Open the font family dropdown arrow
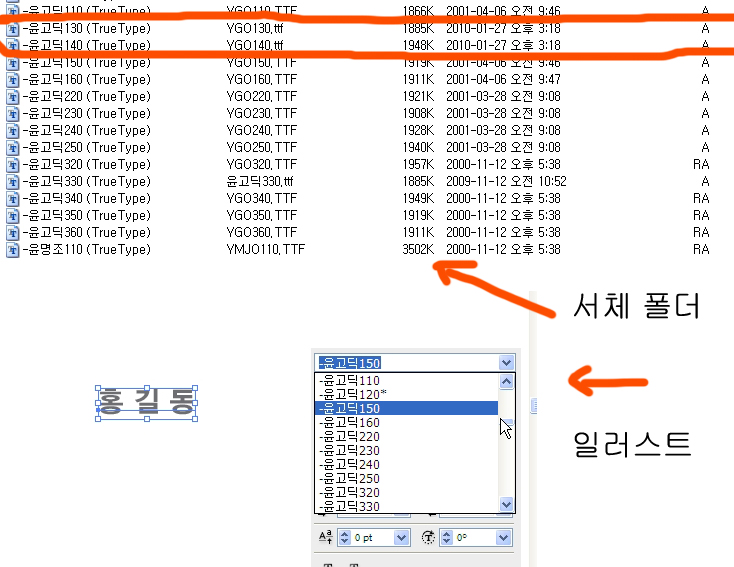 pyautogui.click(x=506, y=363)
